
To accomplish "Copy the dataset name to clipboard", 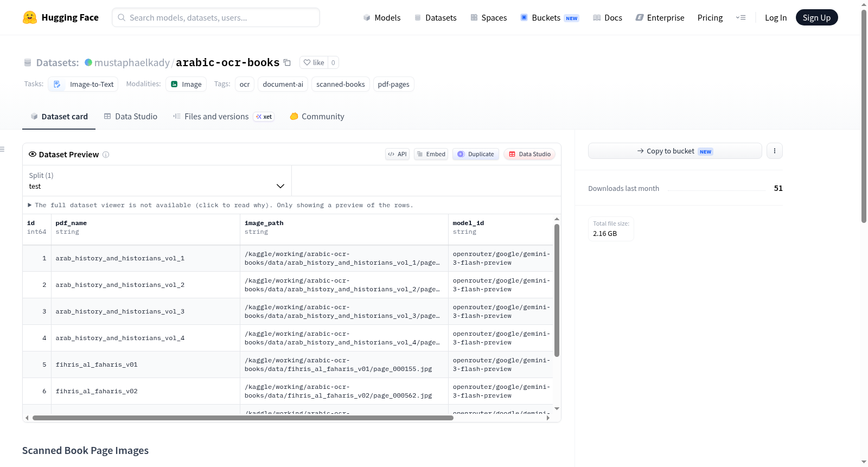I will (x=288, y=62).
